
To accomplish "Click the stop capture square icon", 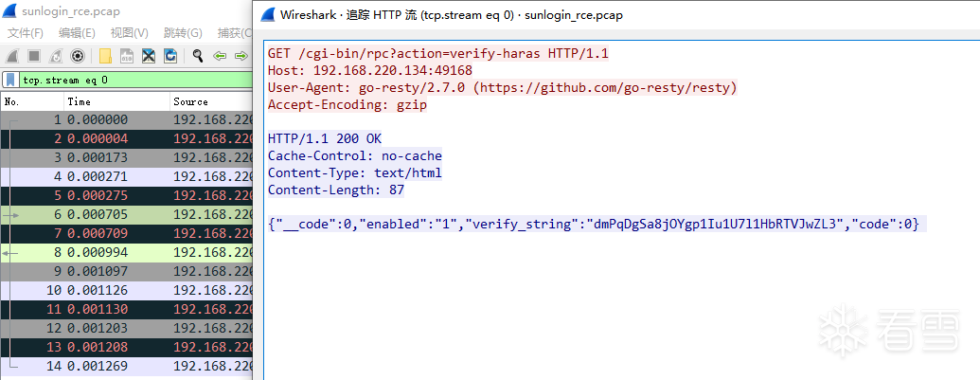I will point(34,56).
